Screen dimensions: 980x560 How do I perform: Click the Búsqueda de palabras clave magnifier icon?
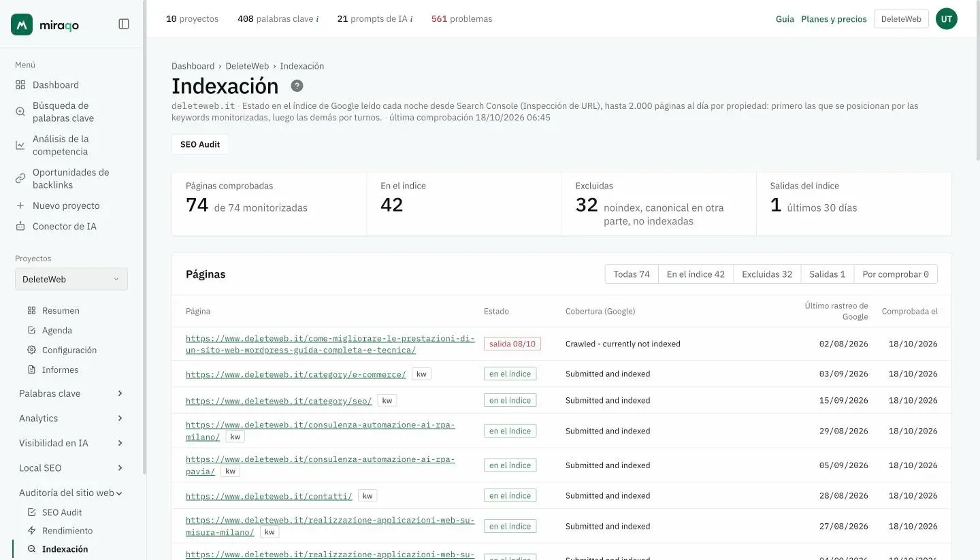(x=20, y=112)
